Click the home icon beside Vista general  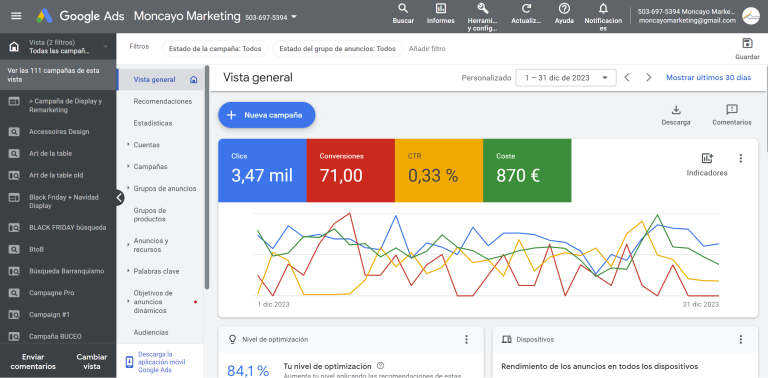pos(193,80)
